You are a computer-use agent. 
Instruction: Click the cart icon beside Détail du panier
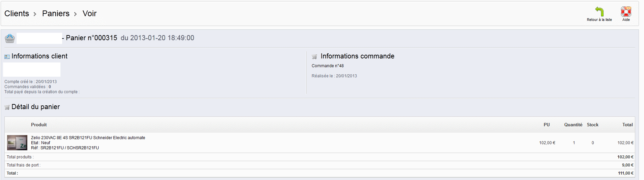[7, 107]
